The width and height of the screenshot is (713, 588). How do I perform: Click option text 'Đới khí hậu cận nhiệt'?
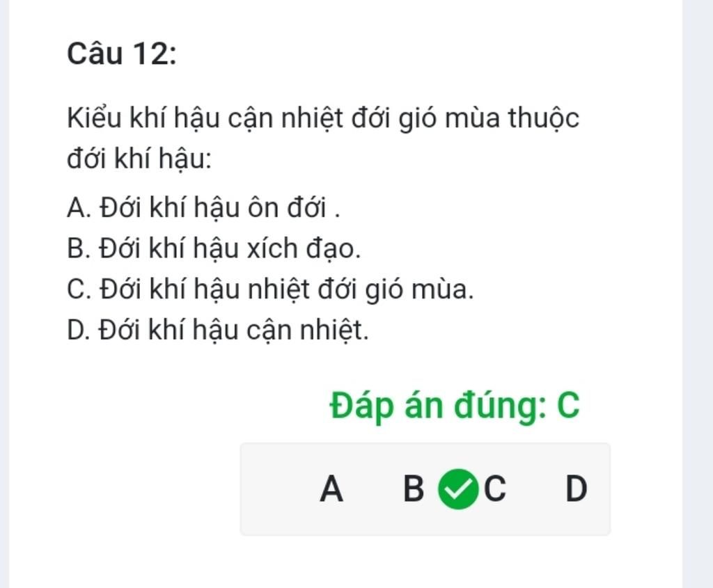tap(233, 331)
